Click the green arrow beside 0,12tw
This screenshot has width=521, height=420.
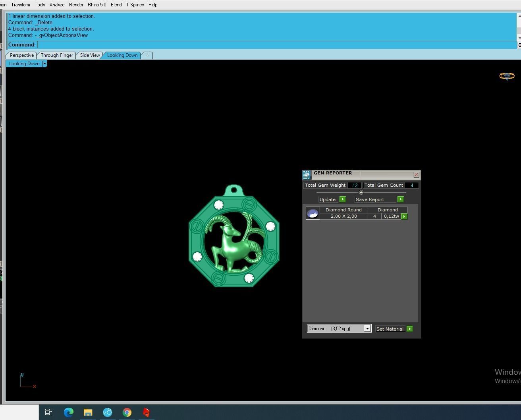pos(404,216)
